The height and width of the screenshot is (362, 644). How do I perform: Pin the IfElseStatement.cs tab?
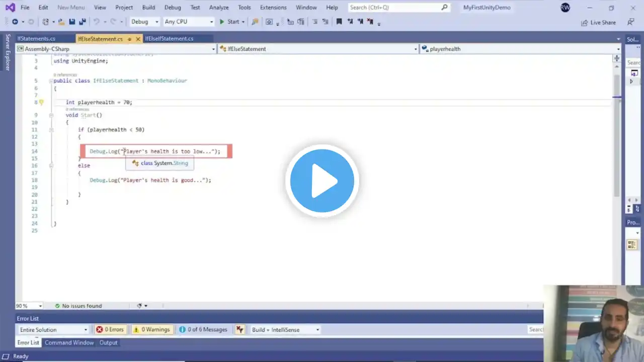coord(129,39)
